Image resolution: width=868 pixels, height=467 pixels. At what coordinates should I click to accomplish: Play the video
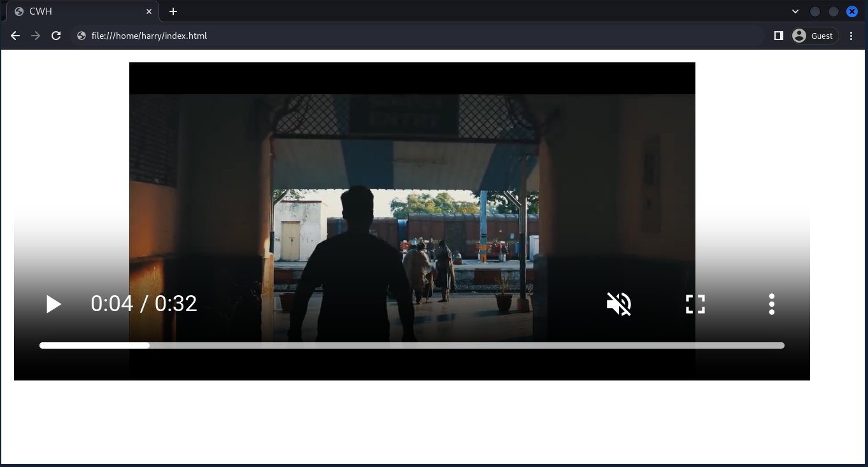(53, 304)
